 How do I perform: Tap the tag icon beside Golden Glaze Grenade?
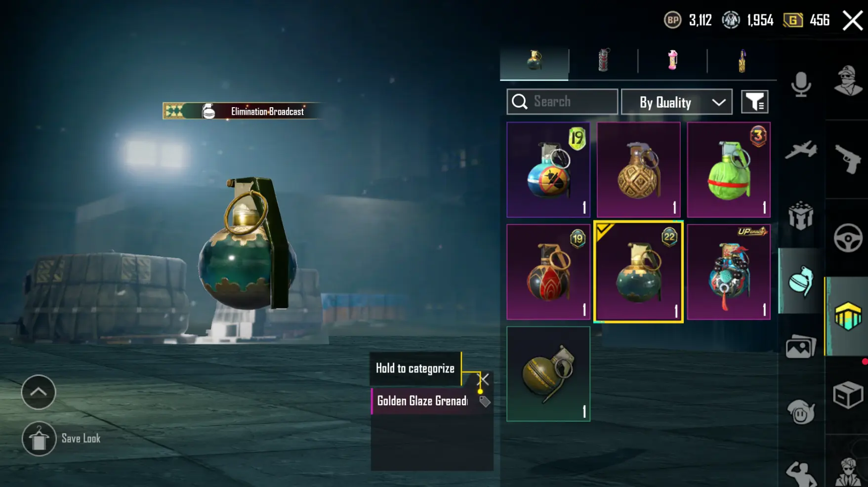point(485,402)
